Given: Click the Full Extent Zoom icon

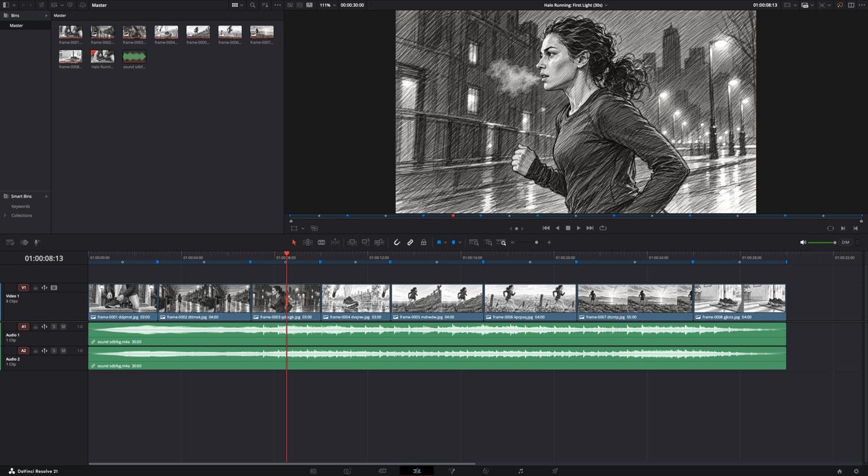Looking at the screenshot, I should [474, 243].
